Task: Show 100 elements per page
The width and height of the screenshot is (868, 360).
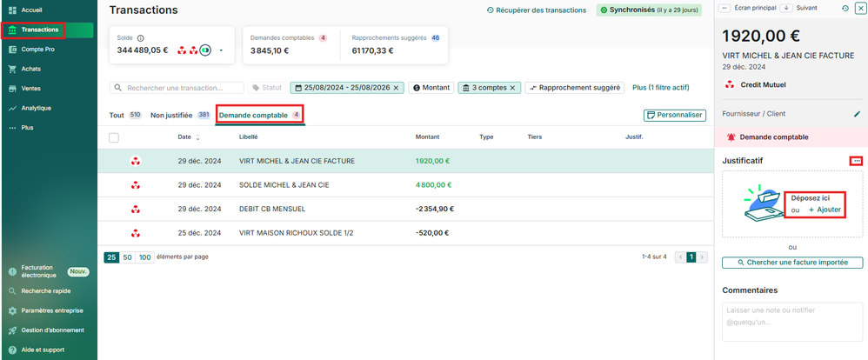Action: point(144,257)
